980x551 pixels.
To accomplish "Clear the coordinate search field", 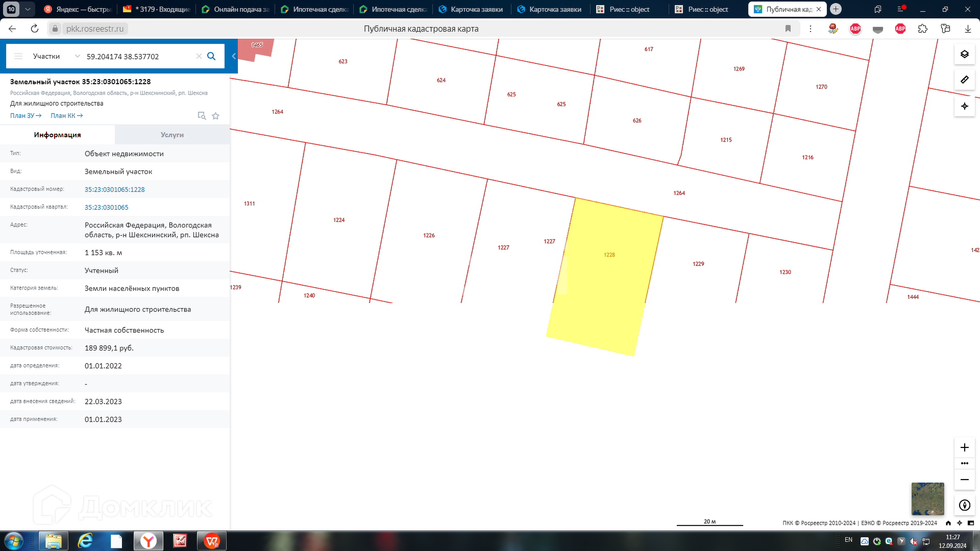I will (x=199, y=56).
